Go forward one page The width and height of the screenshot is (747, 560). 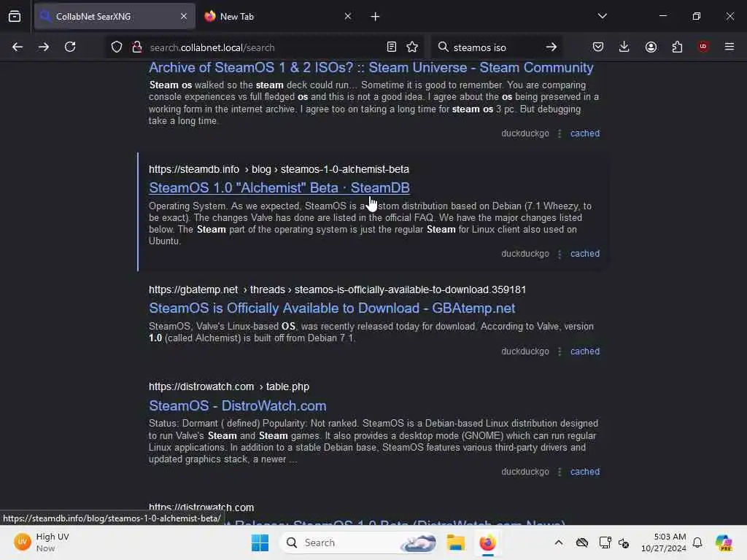43,47
